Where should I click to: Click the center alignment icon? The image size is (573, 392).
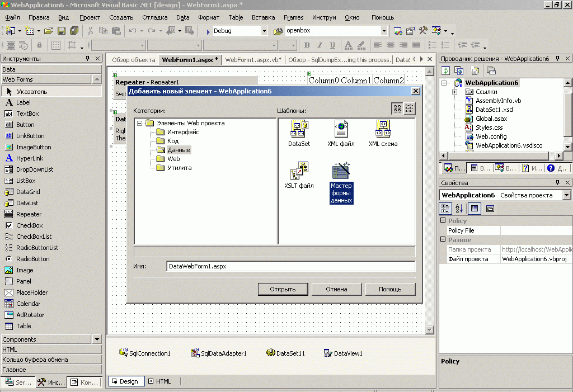tap(390, 45)
